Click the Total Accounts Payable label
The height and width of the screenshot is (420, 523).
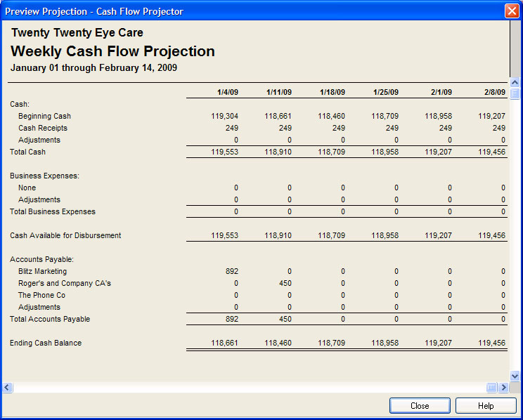[50, 319]
